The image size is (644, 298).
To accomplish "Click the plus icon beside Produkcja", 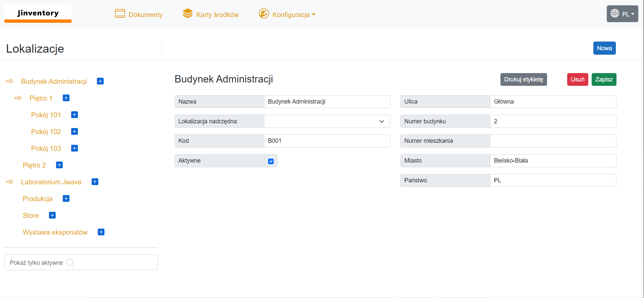I will click(x=66, y=198).
